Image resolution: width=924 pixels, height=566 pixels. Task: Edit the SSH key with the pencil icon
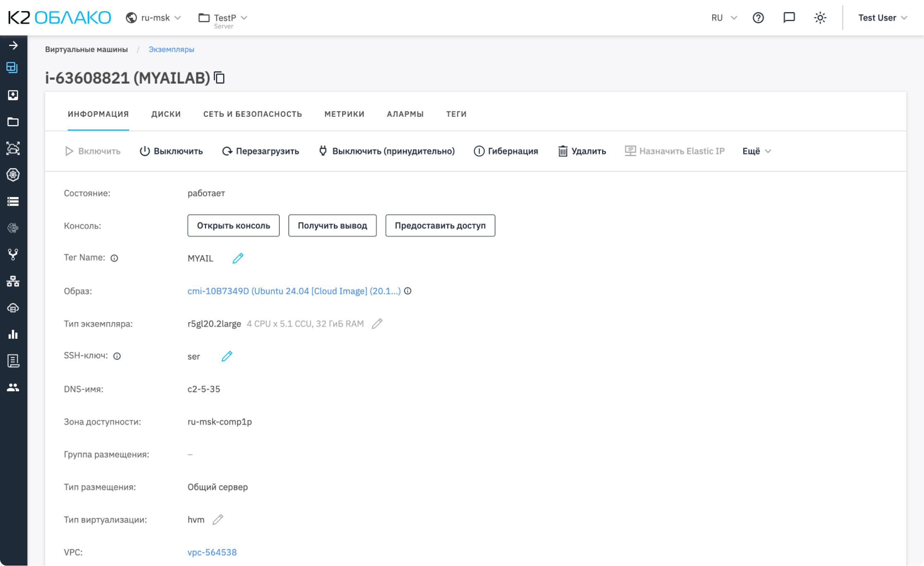(x=227, y=356)
